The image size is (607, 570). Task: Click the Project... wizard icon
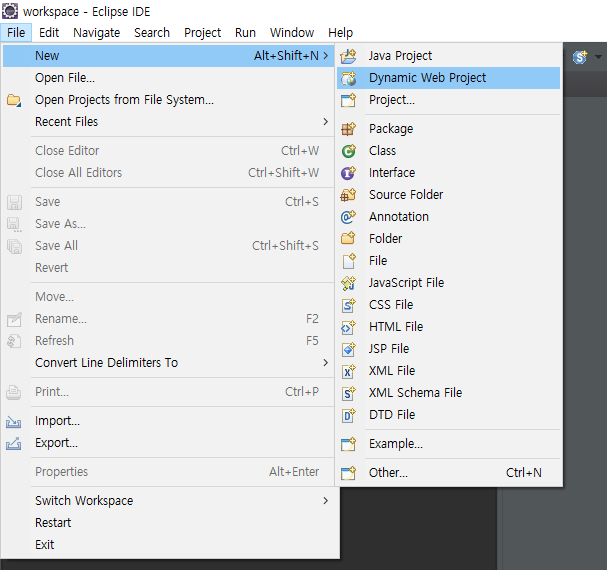coord(348,100)
